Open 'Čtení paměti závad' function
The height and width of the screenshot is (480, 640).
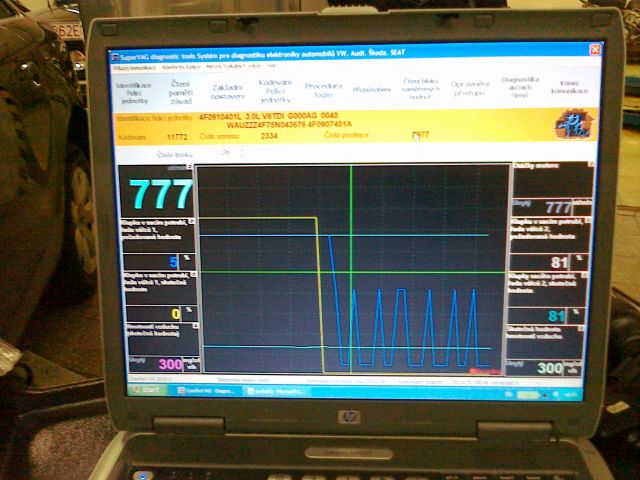(182, 91)
